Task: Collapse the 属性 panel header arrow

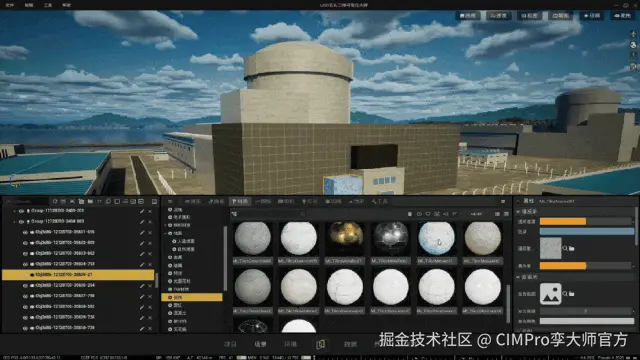Action: click(x=518, y=201)
